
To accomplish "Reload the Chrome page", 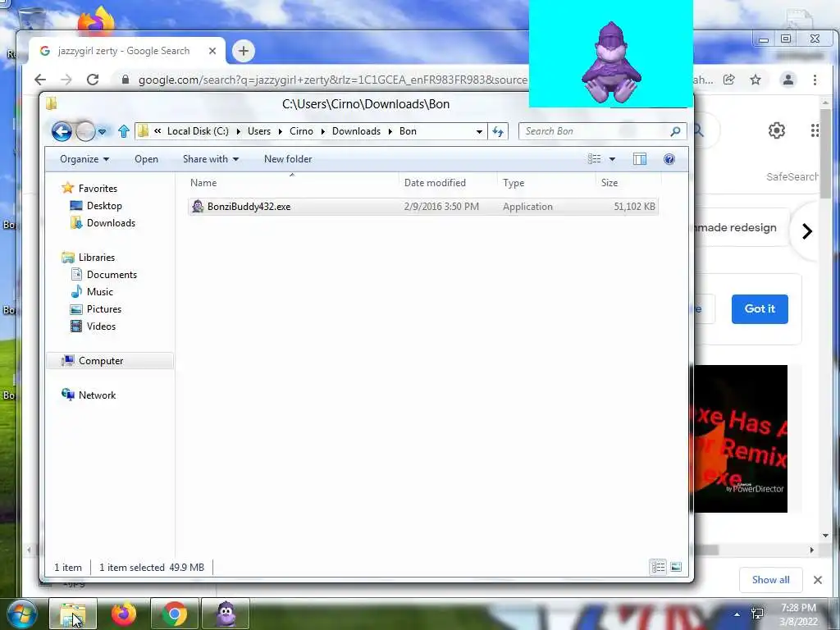I will pos(93,80).
